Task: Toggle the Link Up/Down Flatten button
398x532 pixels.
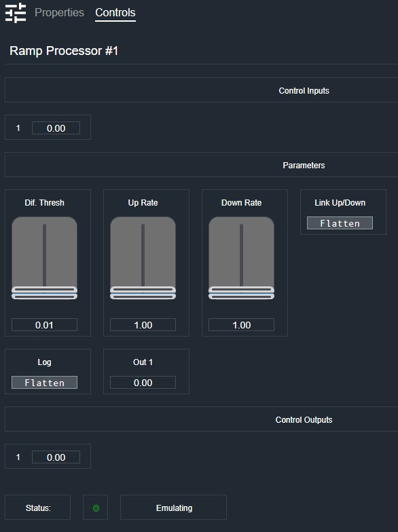Action: [x=340, y=223]
